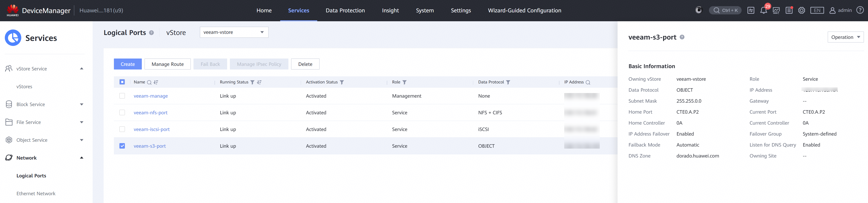Viewport: 868px width, 203px height.
Task: Open the veeam-nfs-port link
Action: (x=150, y=113)
